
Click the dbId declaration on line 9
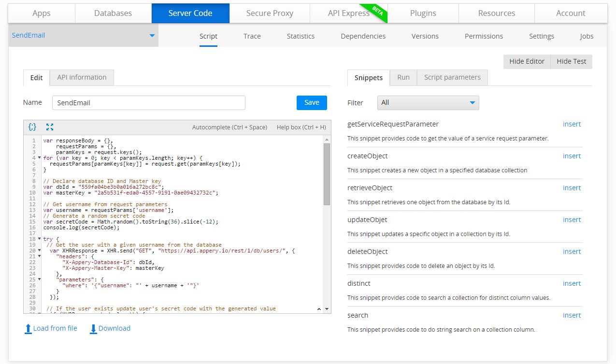click(x=104, y=187)
